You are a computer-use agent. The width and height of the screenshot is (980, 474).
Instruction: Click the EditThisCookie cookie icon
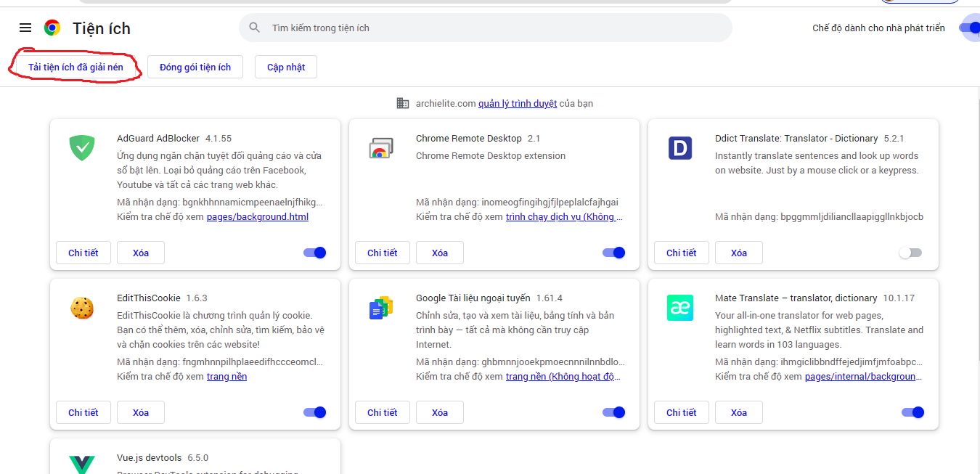(x=82, y=308)
